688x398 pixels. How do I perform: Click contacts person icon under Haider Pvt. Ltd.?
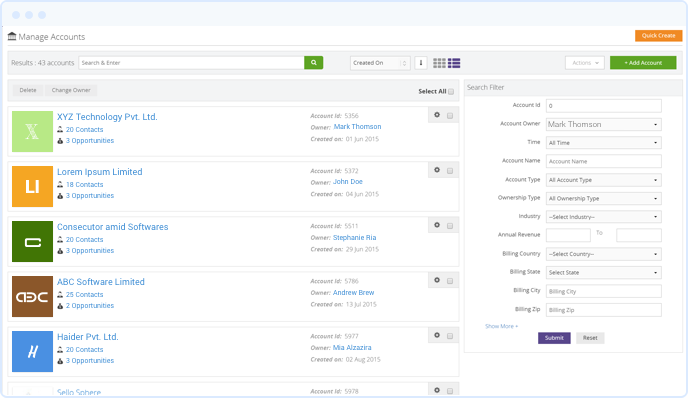60,349
